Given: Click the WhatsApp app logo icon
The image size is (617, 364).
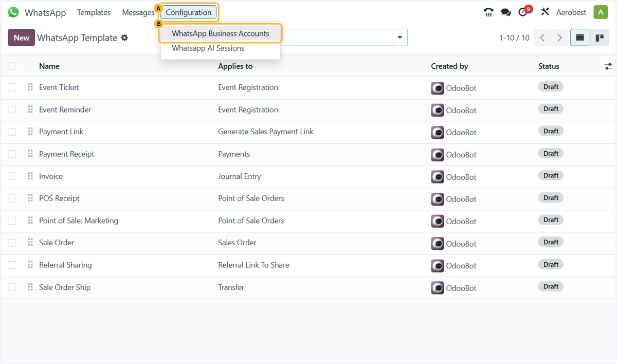Looking at the screenshot, I should (13, 12).
